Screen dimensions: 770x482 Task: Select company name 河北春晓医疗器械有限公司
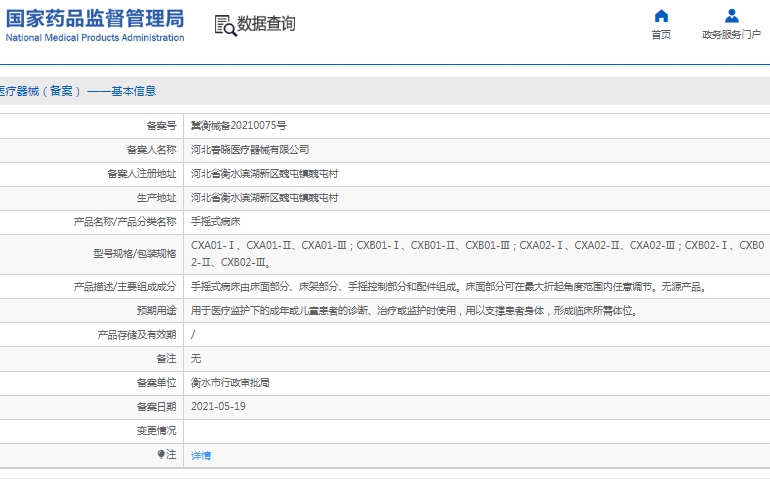(250, 150)
